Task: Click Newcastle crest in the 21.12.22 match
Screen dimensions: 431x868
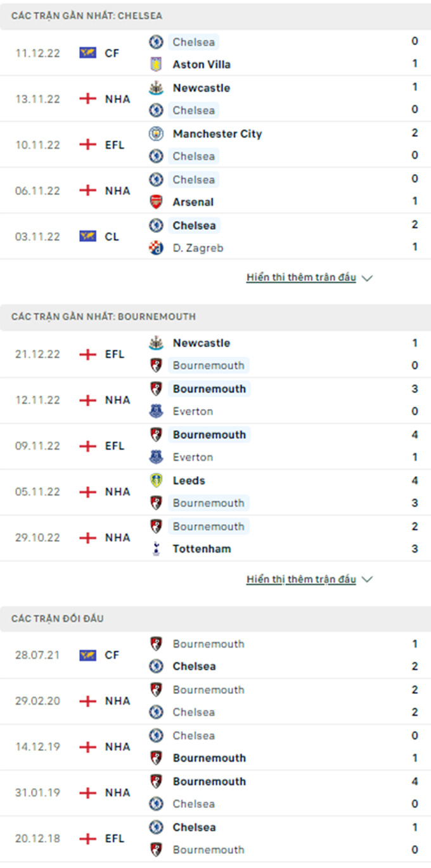Action: [x=156, y=343]
